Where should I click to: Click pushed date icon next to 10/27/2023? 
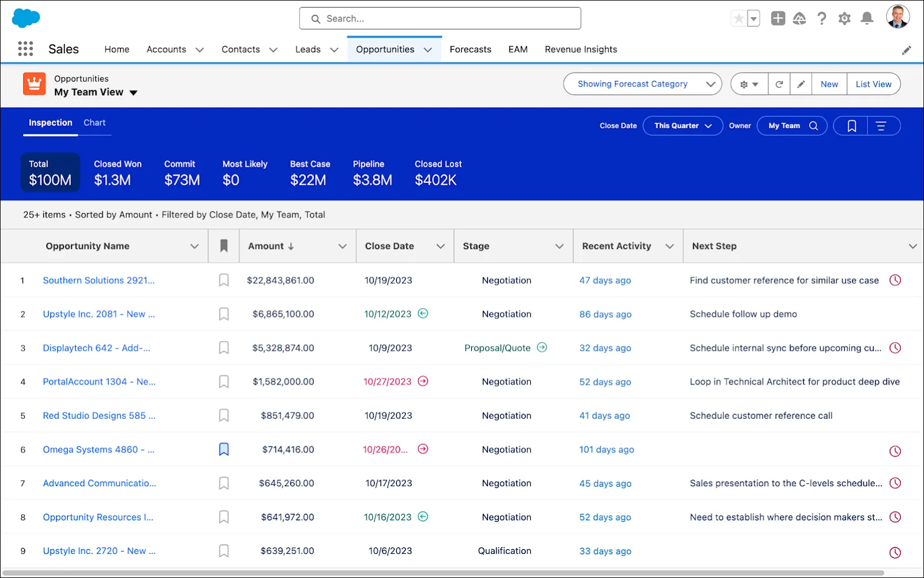point(423,381)
